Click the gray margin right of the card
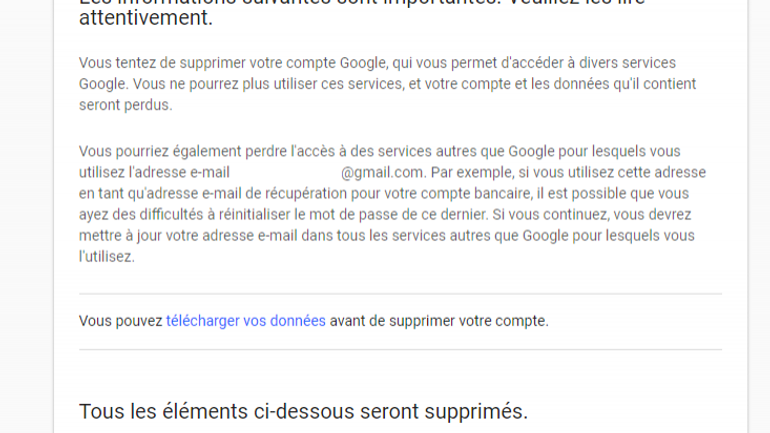Screen dimensions: 770x433 (759, 200)
